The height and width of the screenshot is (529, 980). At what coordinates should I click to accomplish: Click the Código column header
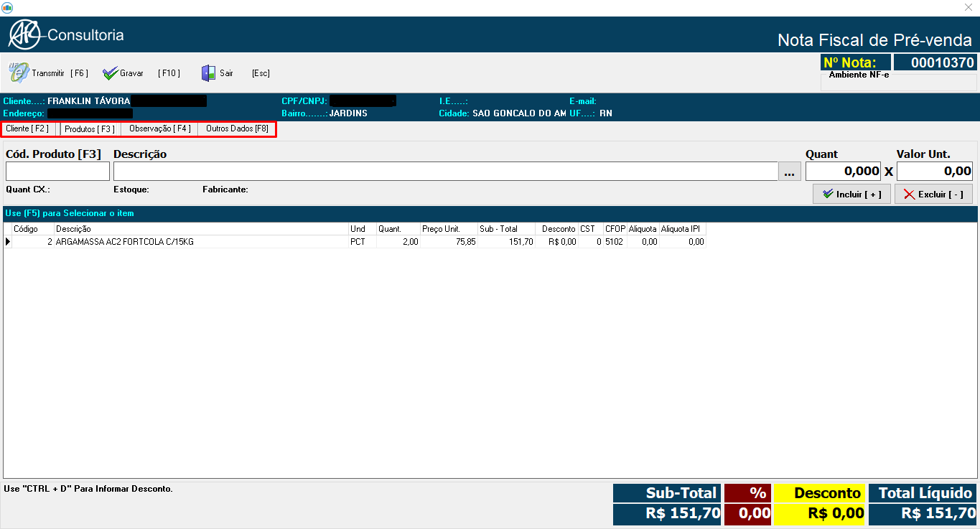tap(33, 229)
